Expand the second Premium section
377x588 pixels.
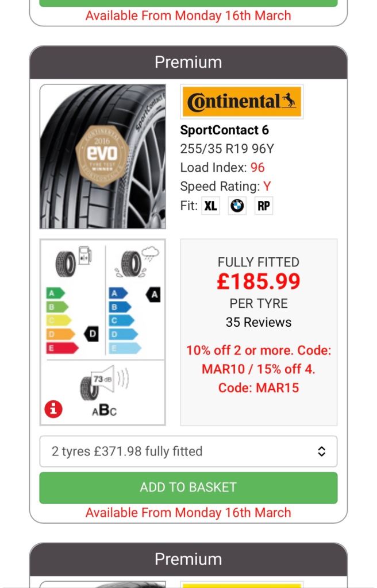point(188,558)
